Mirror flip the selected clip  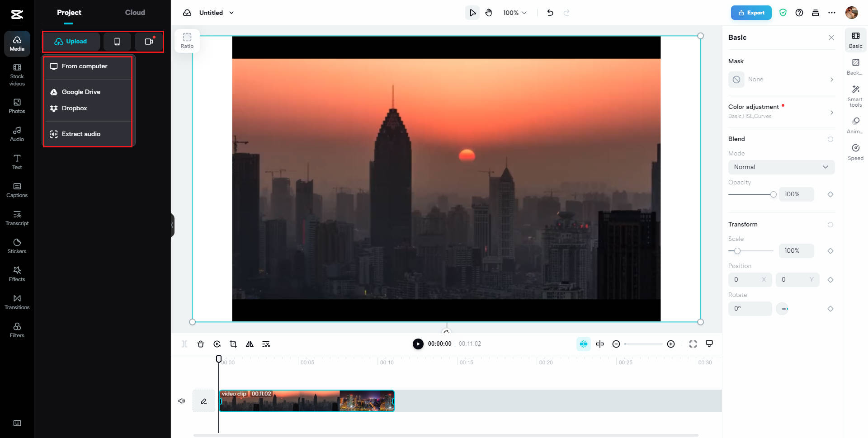pyautogui.click(x=250, y=344)
